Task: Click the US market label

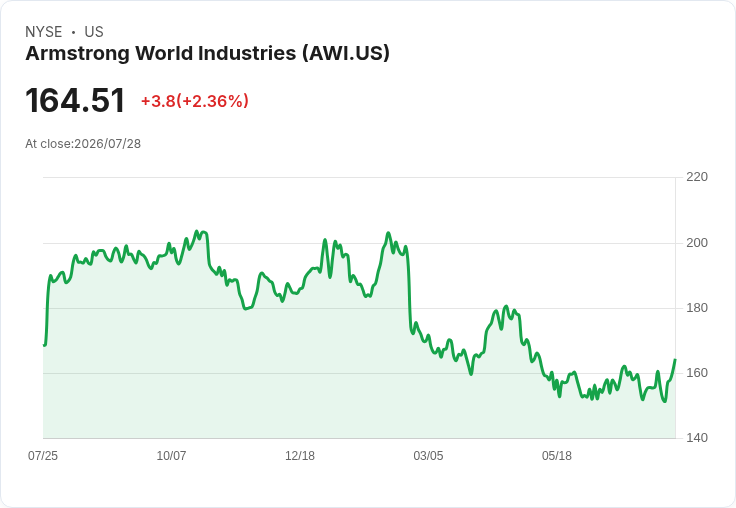Action: coord(94,32)
